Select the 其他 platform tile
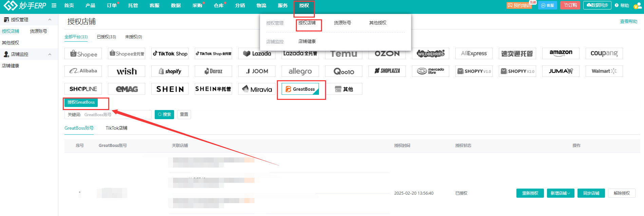Image resolution: width=644 pixels, height=216 pixels. 344,89
